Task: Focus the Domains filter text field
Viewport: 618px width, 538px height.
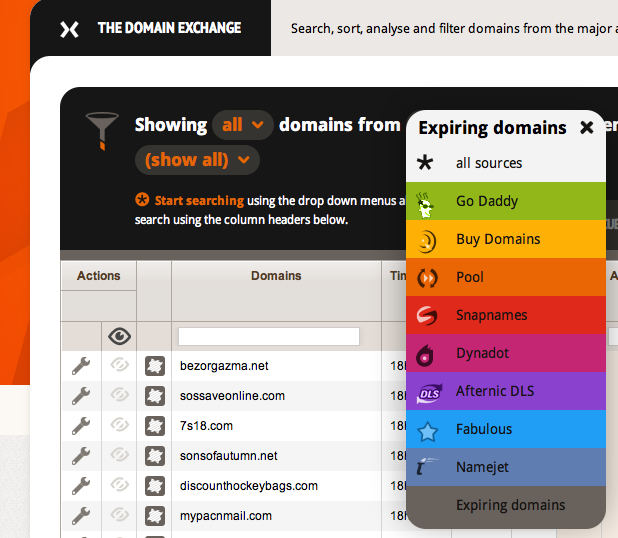Action: click(269, 336)
